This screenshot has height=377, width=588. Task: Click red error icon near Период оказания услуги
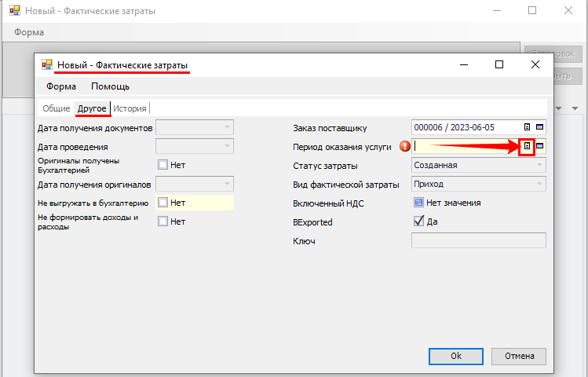click(x=405, y=146)
